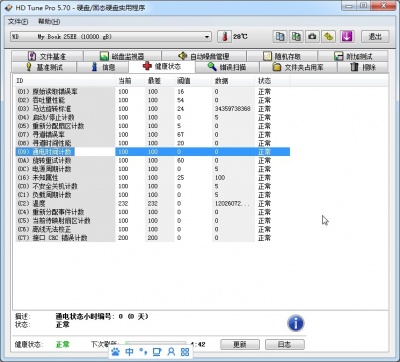The width and height of the screenshot is (400, 362).
Task: Click the 最差 column header
Action: (160, 81)
